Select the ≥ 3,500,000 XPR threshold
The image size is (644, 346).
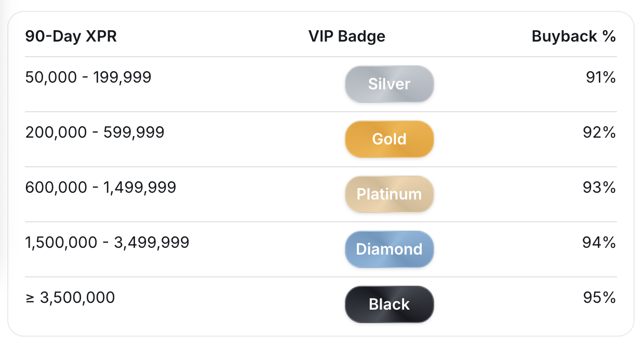[x=70, y=298]
